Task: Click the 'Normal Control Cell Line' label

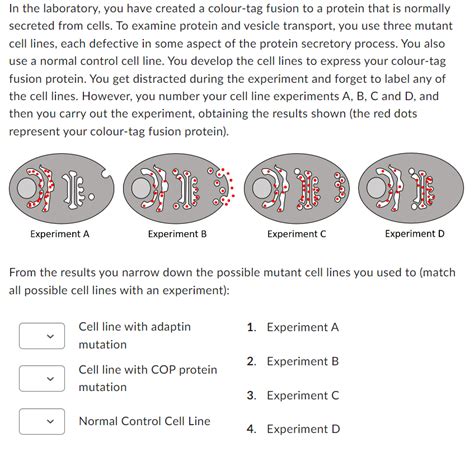Action: (x=145, y=421)
